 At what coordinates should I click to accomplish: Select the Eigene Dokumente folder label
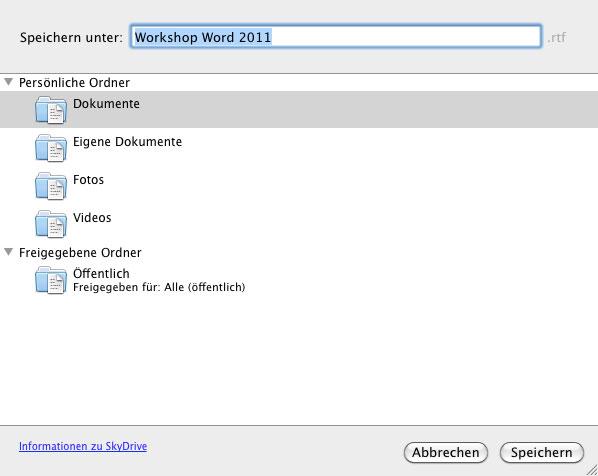point(127,142)
